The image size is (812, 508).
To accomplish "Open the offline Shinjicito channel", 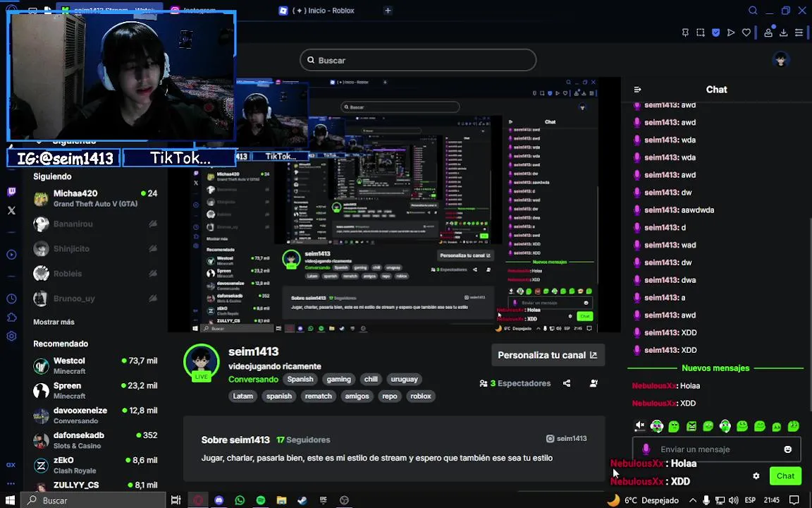I will pyautogui.click(x=94, y=249).
